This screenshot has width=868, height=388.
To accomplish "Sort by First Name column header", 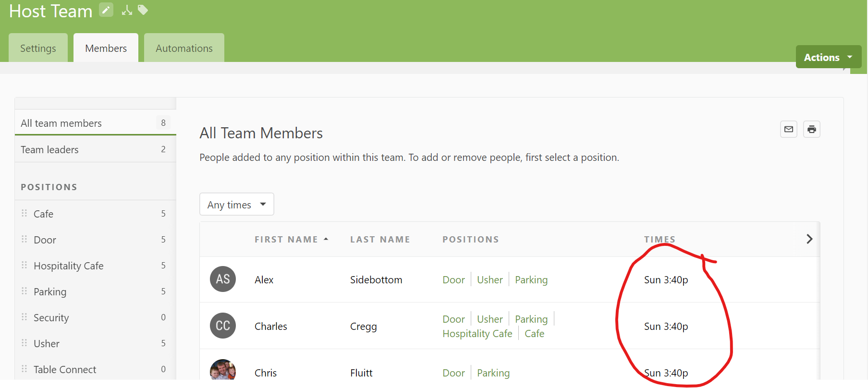I will coord(286,240).
